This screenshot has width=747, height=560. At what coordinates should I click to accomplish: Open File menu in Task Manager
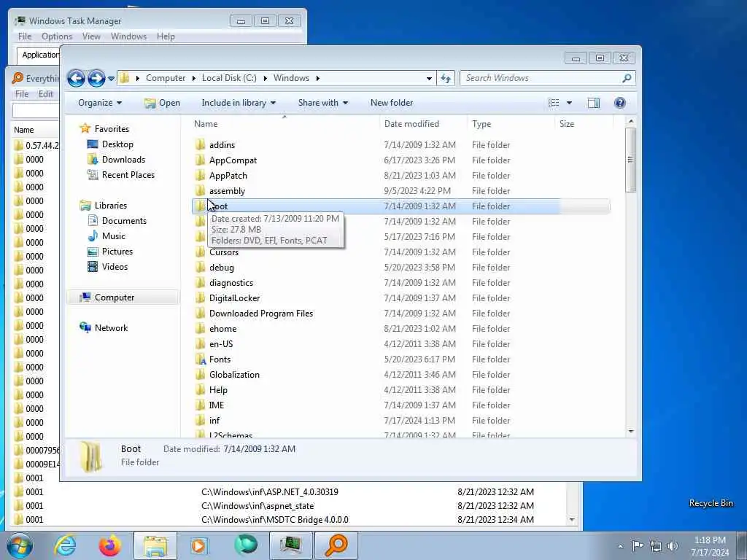tap(24, 36)
